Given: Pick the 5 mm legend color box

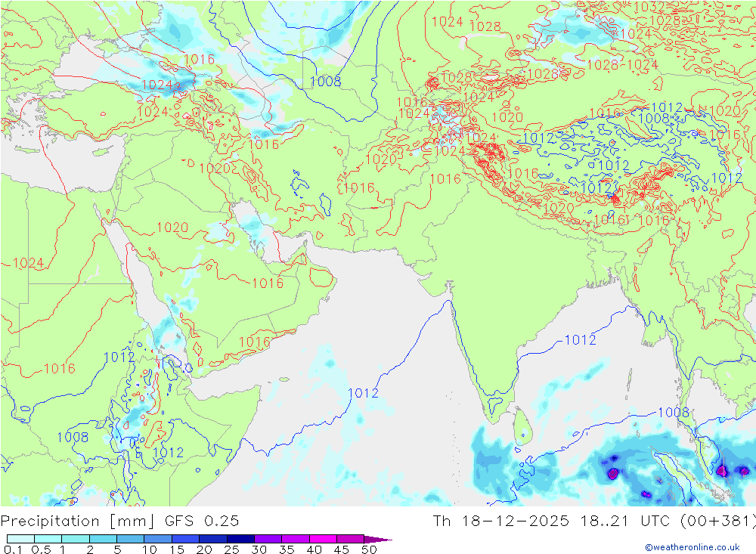Looking at the screenshot, I should coord(130,539).
